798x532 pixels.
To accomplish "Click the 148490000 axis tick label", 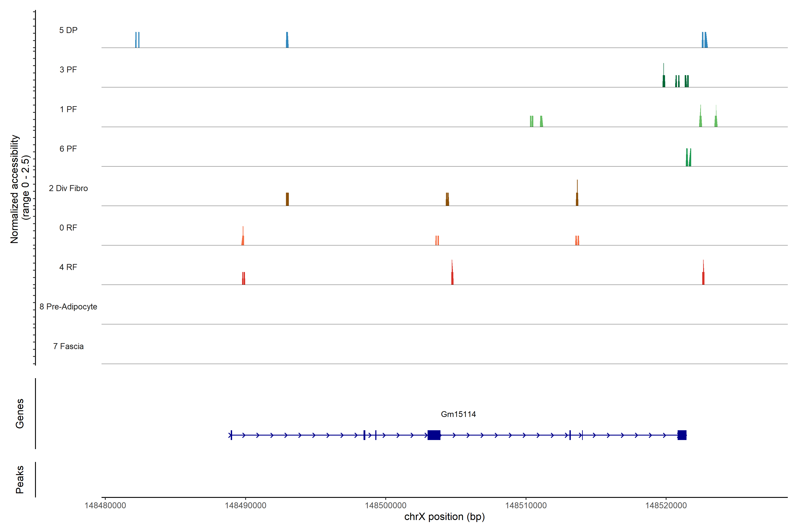I will pos(245,506).
